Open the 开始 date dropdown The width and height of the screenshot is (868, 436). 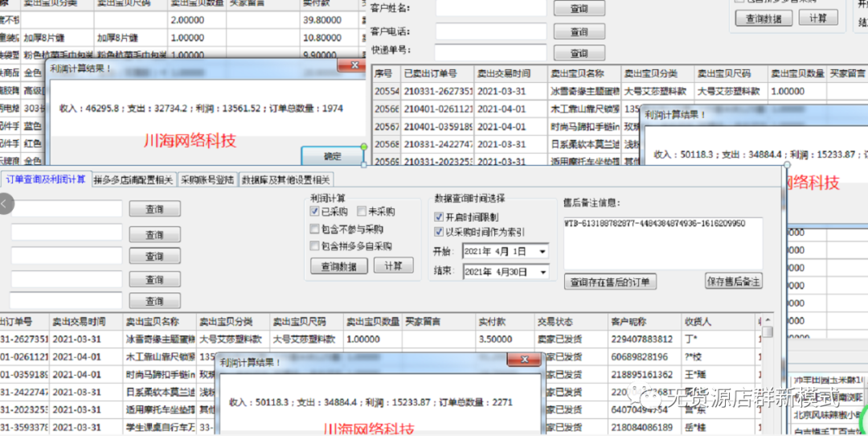pyautogui.click(x=542, y=252)
